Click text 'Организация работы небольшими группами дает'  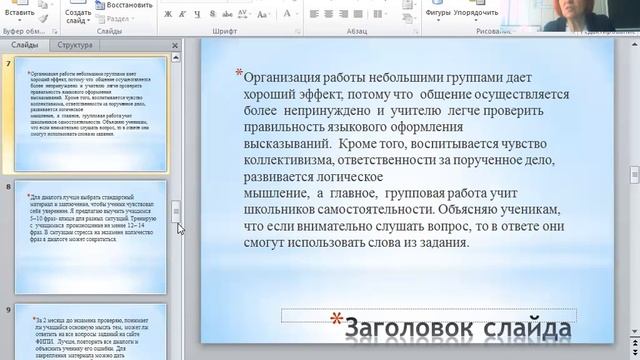(x=387, y=77)
